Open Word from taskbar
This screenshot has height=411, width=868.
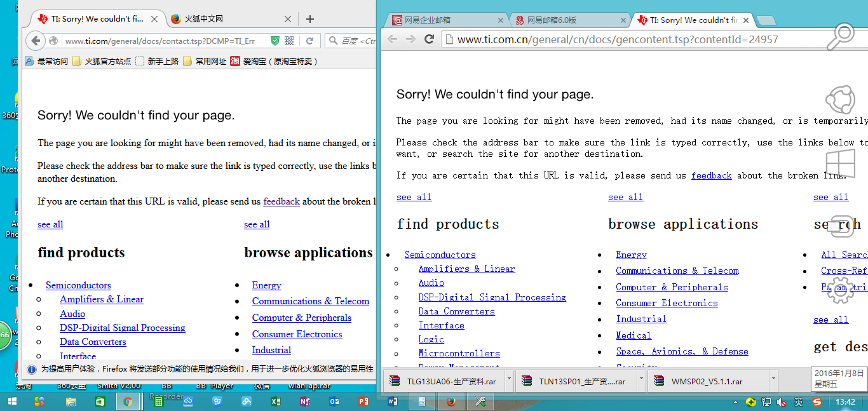393,401
